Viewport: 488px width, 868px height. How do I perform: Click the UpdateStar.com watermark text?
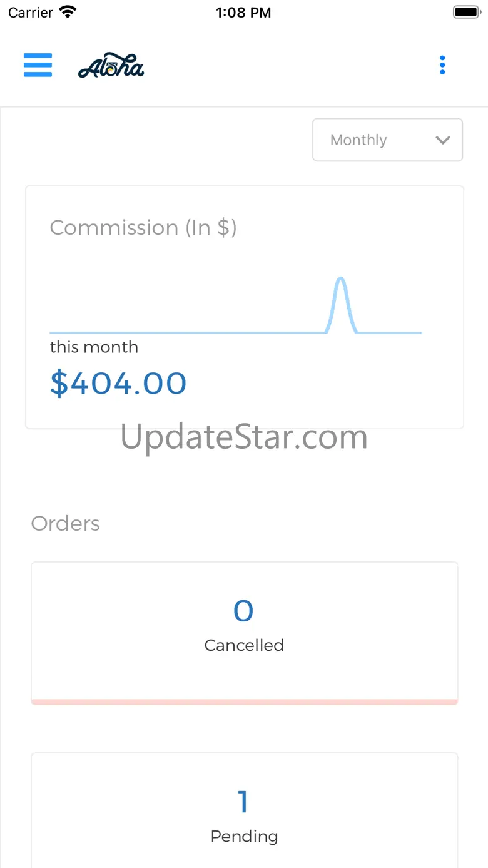[x=243, y=437]
